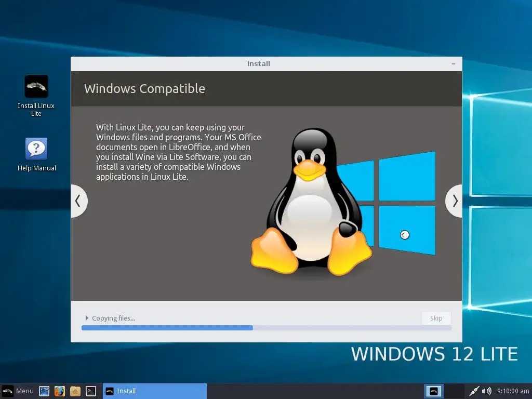Screen dimensions: 532x399
Task: Minimize the Install window
Action: point(453,64)
